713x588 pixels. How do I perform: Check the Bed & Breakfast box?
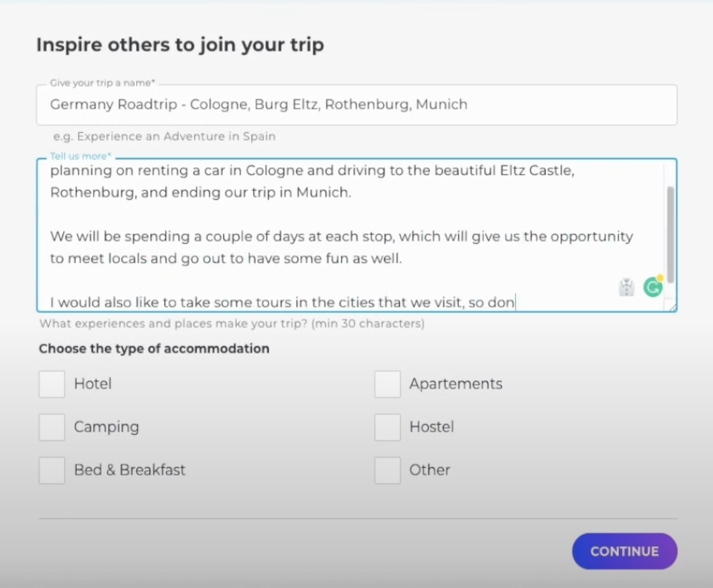pyautogui.click(x=52, y=470)
